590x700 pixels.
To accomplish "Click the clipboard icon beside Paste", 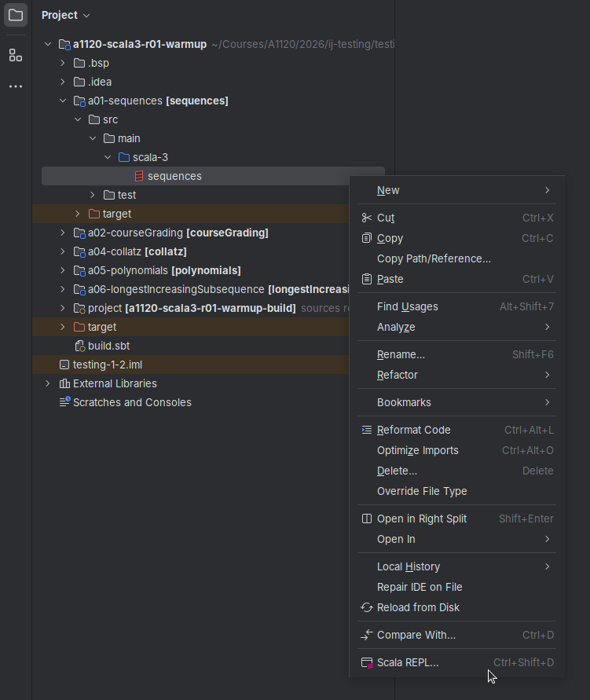I will pos(366,279).
